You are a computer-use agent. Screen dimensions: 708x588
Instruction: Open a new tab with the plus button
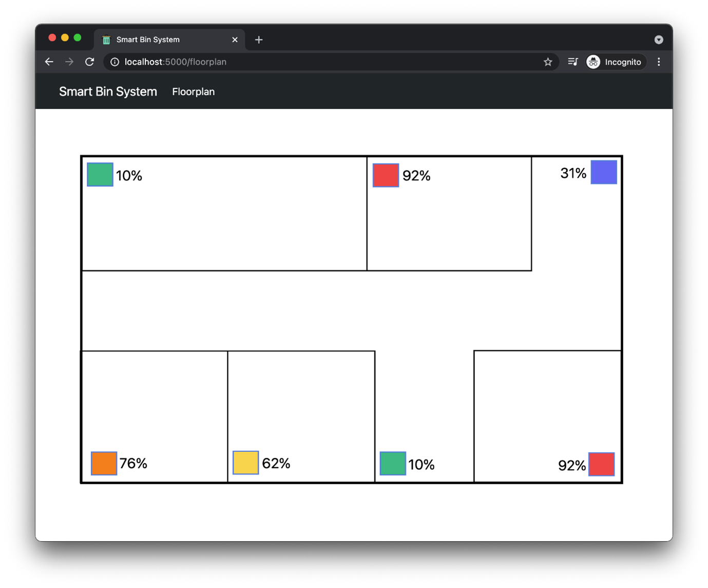pos(259,40)
